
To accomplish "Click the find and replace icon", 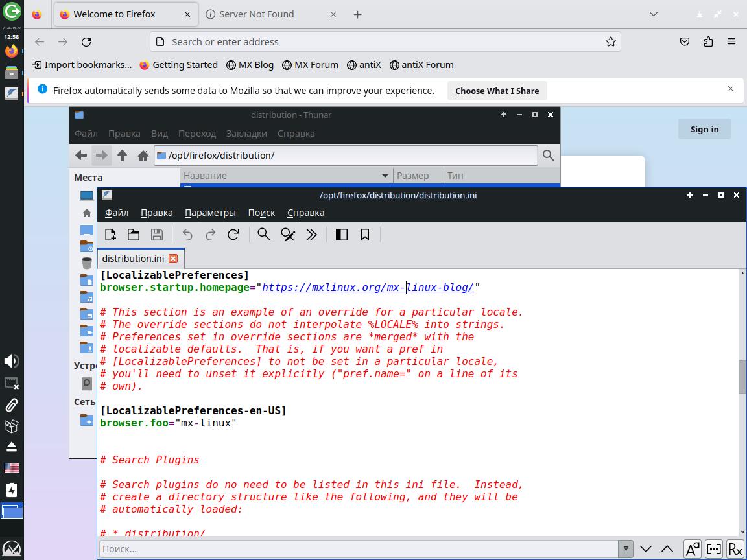I will click(x=288, y=235).
